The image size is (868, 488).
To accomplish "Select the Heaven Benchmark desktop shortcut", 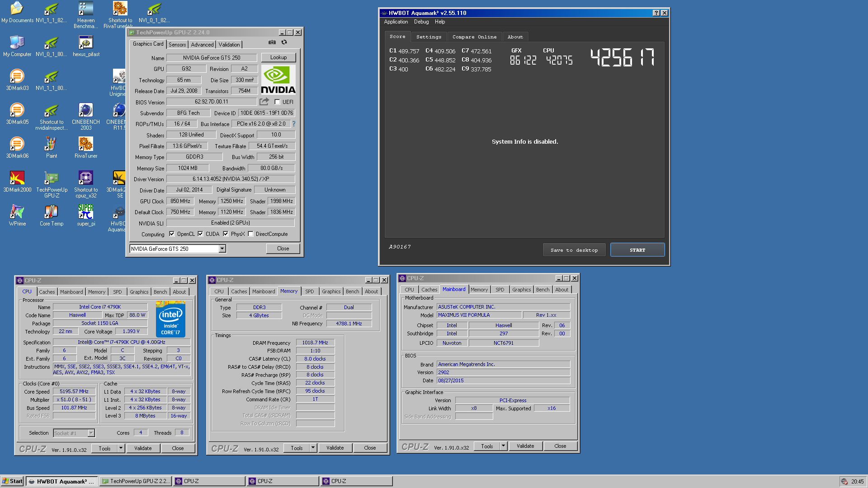I will [86, 15].
